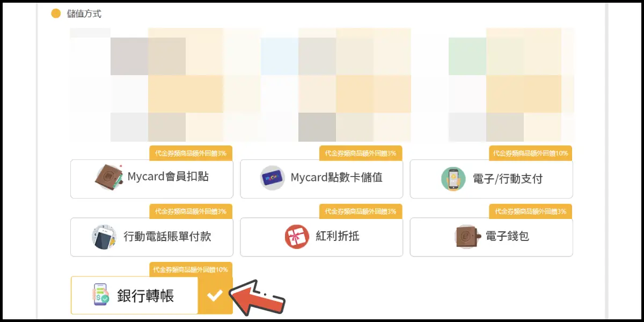Click the 行動電話帳單付款 phone icon
Screen dimensions: 644x322
(x=104, y=237)
